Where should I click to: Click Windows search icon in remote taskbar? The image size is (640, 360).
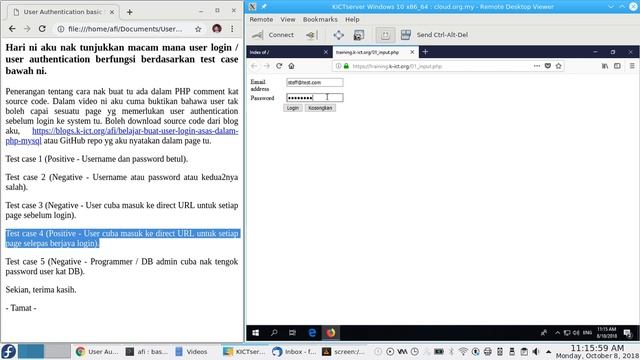pos(274,333)
